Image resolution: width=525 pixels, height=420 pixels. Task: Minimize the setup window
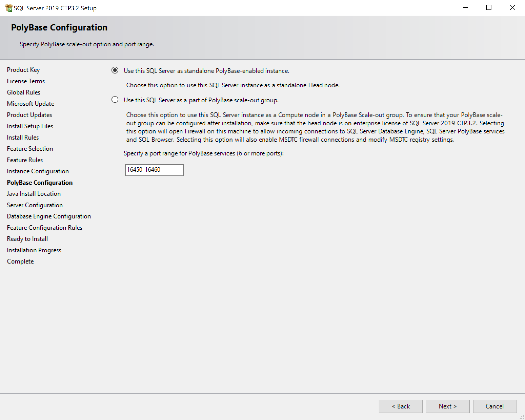pyautogui.click(x=466, y=8)
